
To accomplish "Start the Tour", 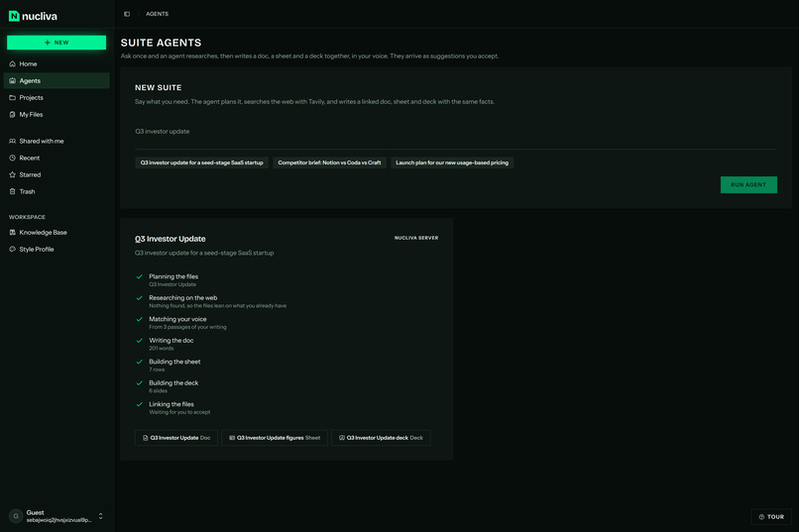I will click(771, 517).
